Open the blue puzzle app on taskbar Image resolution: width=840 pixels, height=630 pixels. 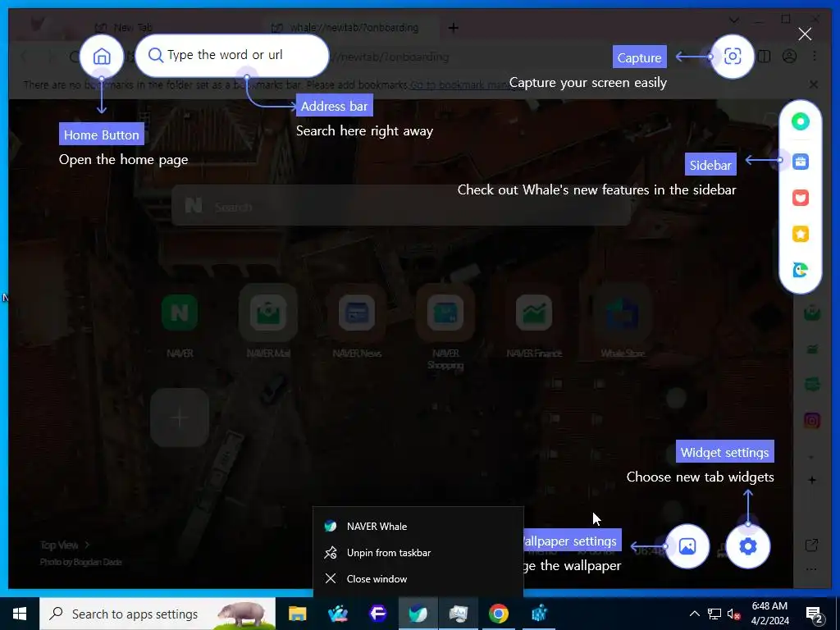(539, 614)
